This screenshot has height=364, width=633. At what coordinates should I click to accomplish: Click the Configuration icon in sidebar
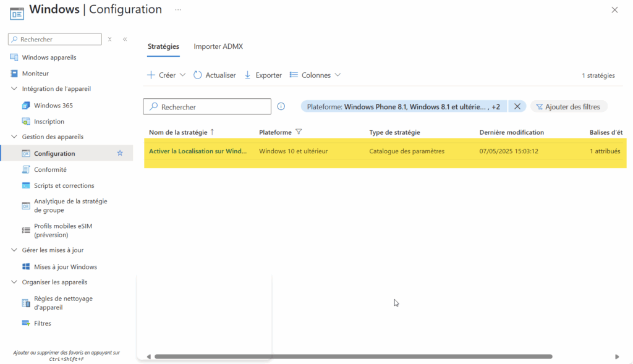26,153
